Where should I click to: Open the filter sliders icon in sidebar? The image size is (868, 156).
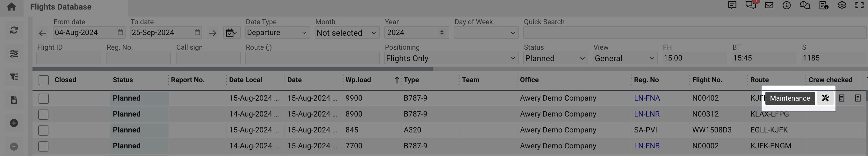click(x=14, y=53)
